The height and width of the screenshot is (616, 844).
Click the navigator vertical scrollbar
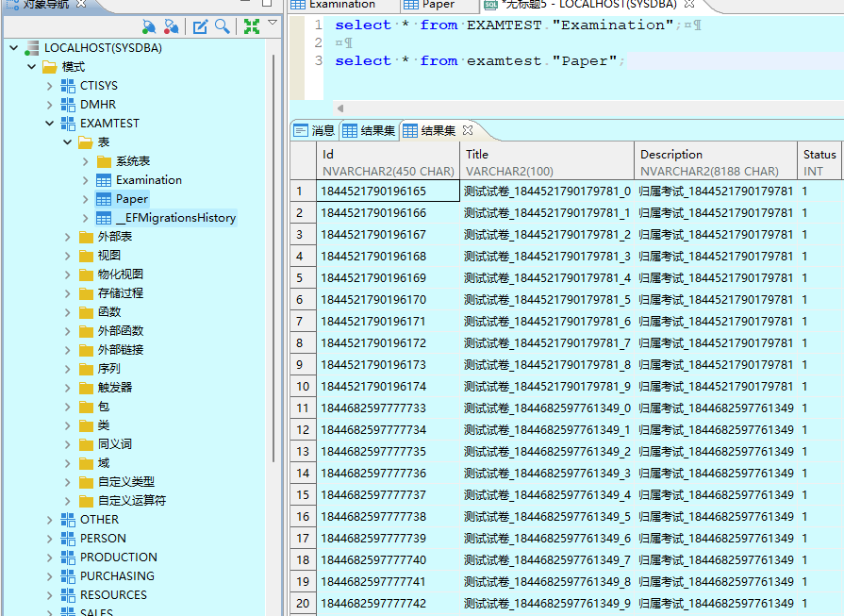pos(274,258)
